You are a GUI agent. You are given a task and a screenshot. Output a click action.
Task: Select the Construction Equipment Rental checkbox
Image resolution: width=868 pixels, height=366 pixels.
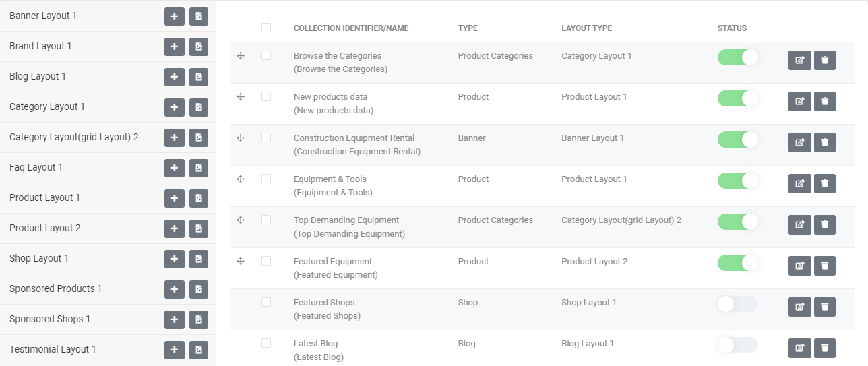(x=266, y=138)
